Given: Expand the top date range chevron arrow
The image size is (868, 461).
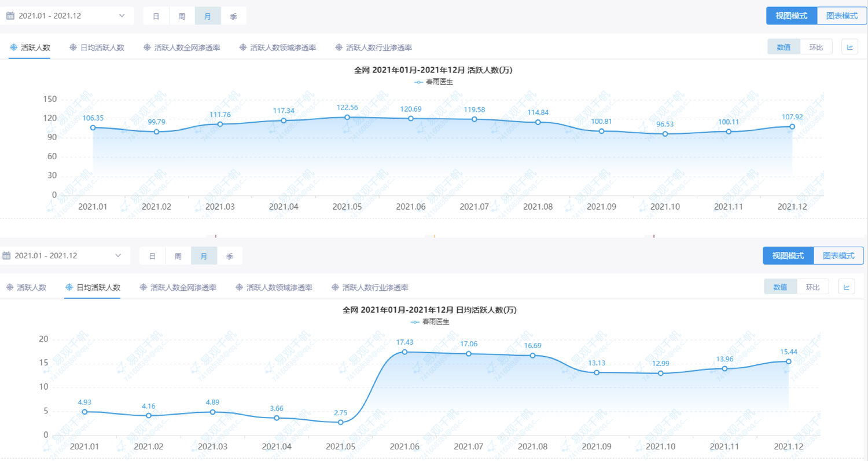Looking at the screenshot, I should pos(122,16).
